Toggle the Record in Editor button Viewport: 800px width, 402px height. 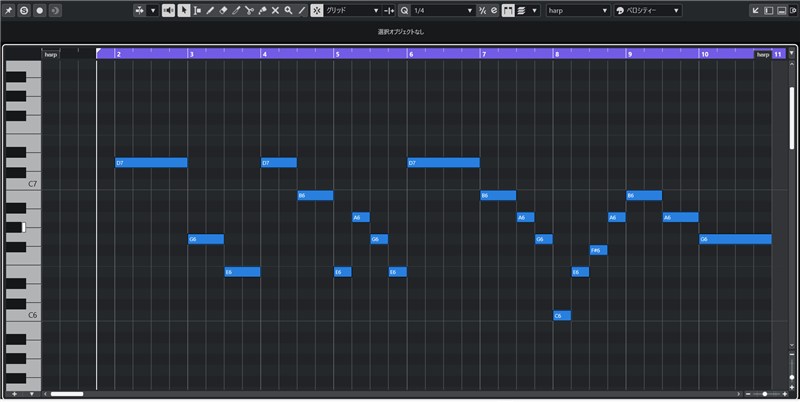pyautogui.click(x=40, y=10)
